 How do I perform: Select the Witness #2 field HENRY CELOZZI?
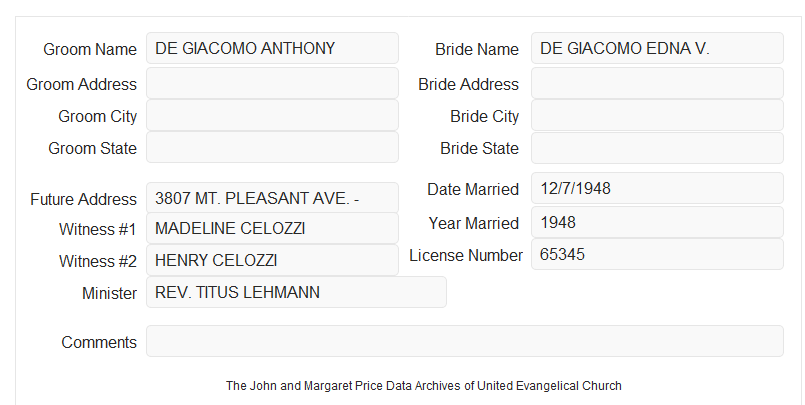pyautogui.click(x=272, y=260)
